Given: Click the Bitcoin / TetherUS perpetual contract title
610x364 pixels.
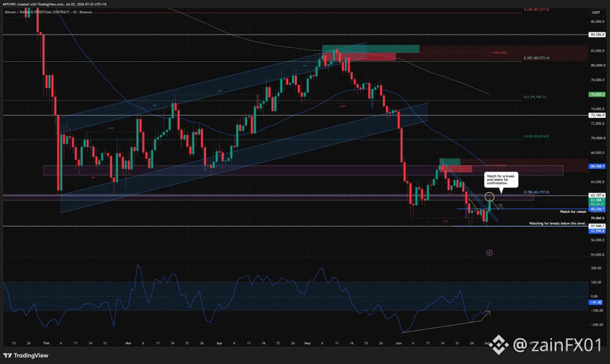Looking at the screenshot, I should tap(49, 12).
